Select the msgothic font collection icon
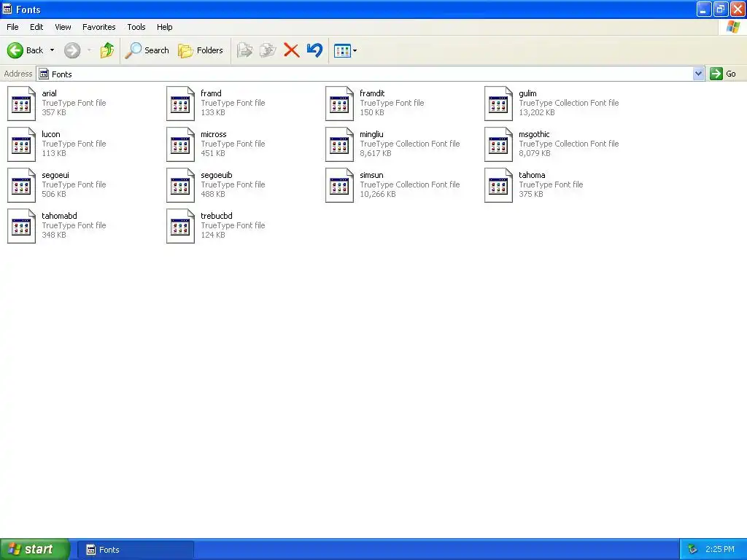The height and width of the screenshot is (560, 747). point(499,144)
